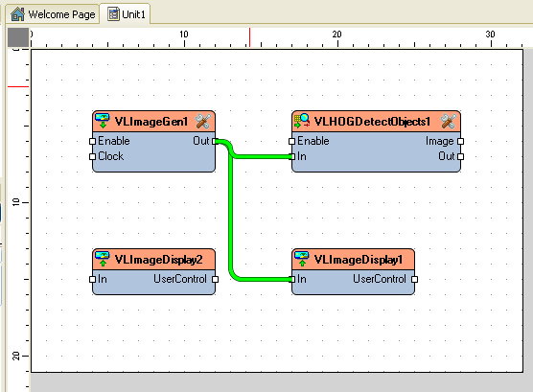The width and height of the screenshot is (533, 392).
Task: Click the Image output pin of VLHOGDetectObjects1
Action: [x=460, y=141]
